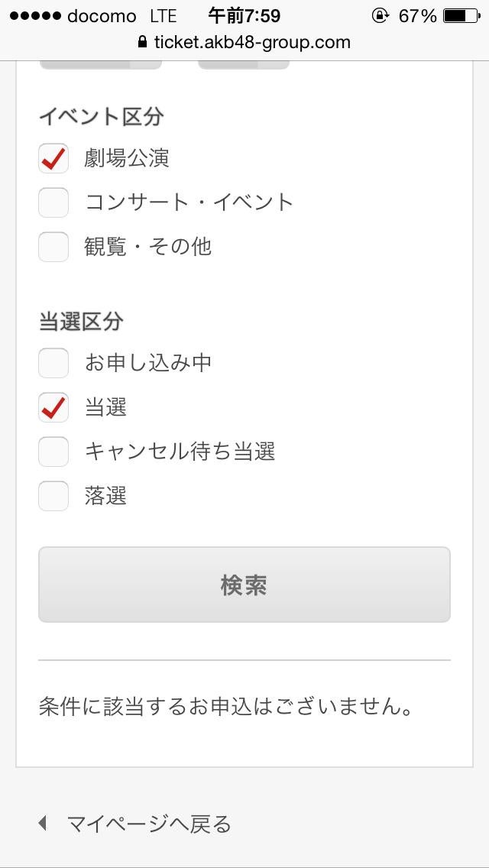Enable the コンサート・イベント checkbox
The image size is (489, 868).
point(53,202)
